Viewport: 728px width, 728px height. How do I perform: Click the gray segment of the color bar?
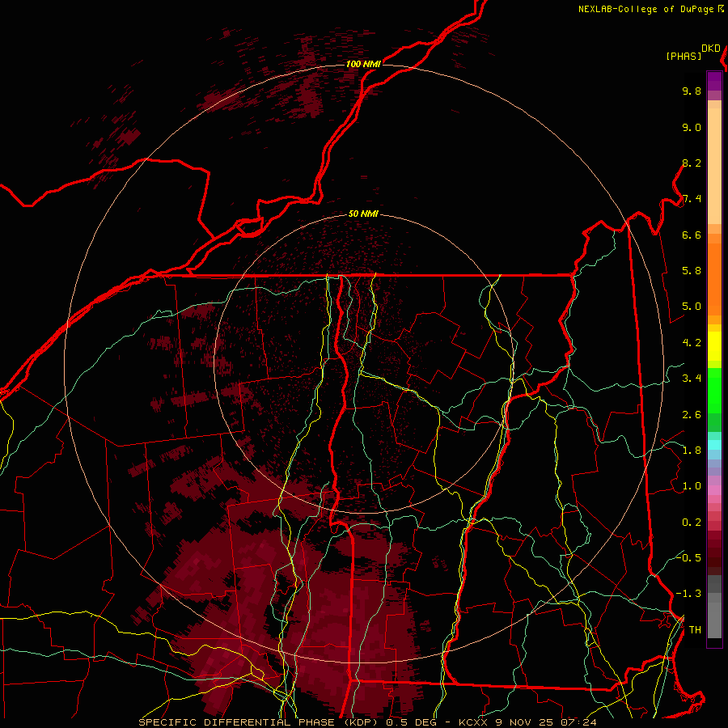click(x=714, y=607)
